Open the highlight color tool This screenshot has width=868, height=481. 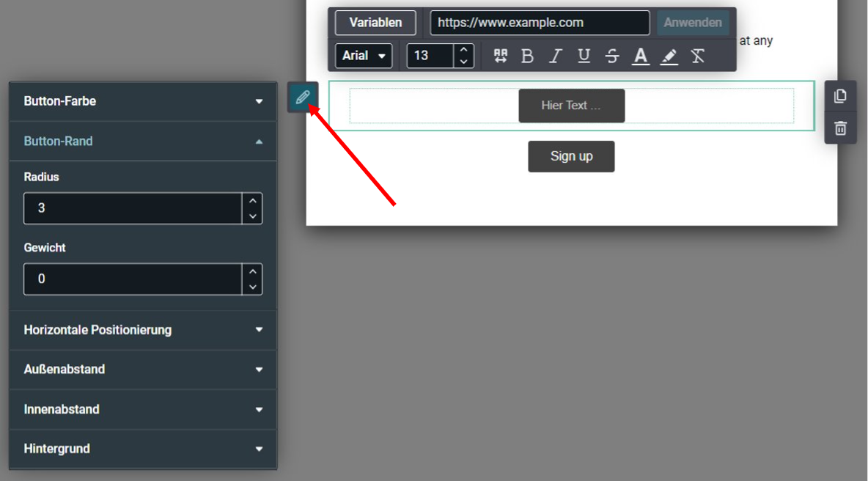pyautogui.click(x=669, y=56)
